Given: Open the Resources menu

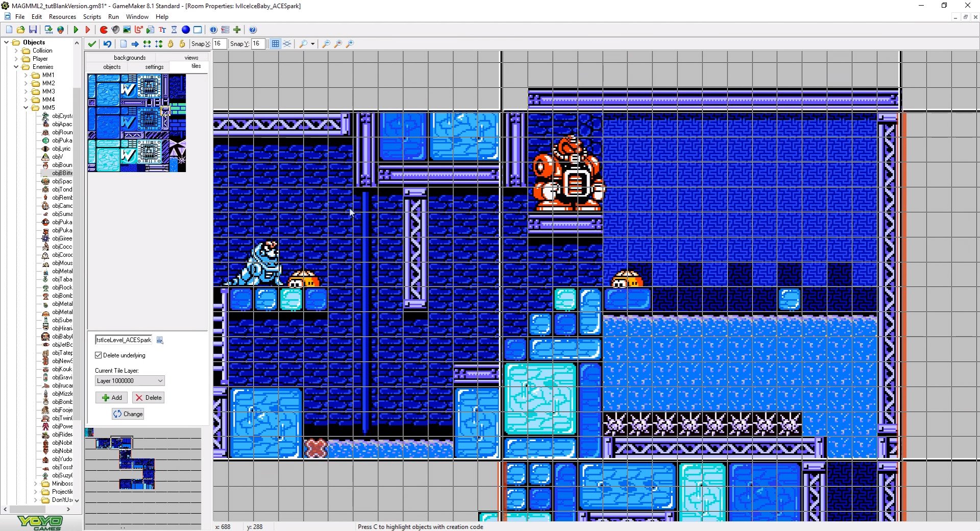Looking at the screenshot, I should (x=62, y=17).
